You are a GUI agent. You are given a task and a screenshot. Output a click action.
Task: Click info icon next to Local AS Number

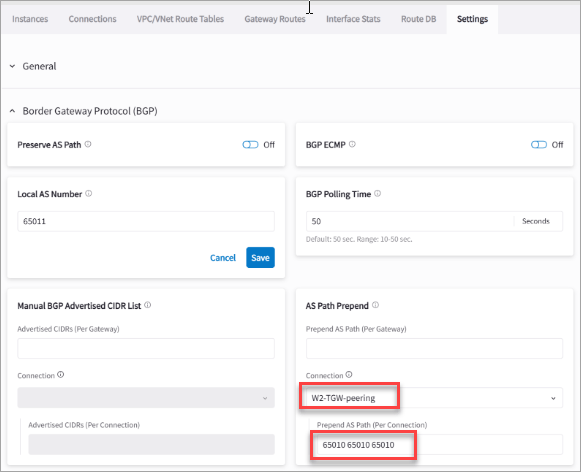[89, 193]
